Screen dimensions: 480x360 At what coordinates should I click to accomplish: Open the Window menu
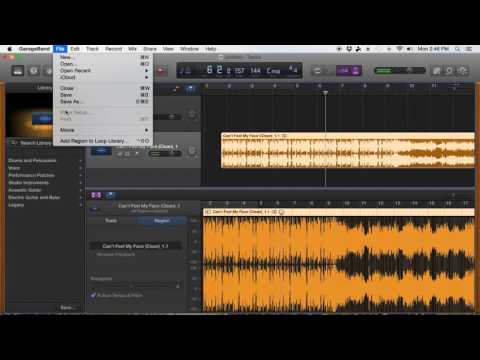pos(189,49)
